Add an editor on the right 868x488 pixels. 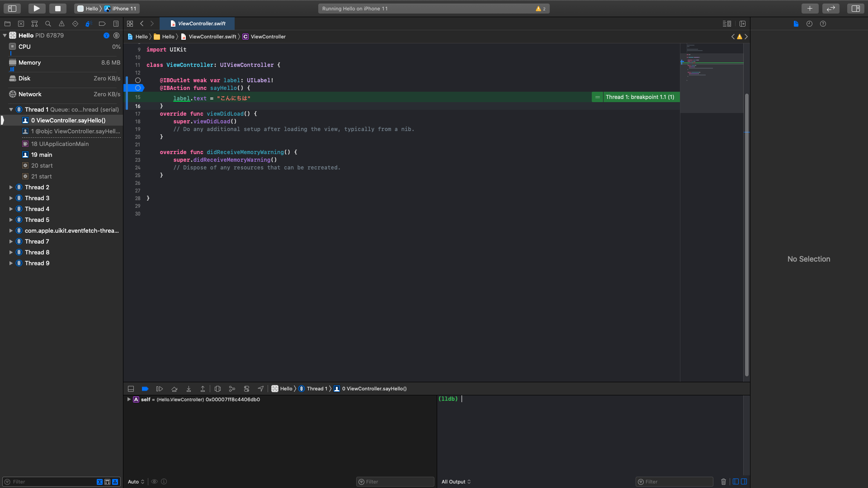[x=742, y=23]
